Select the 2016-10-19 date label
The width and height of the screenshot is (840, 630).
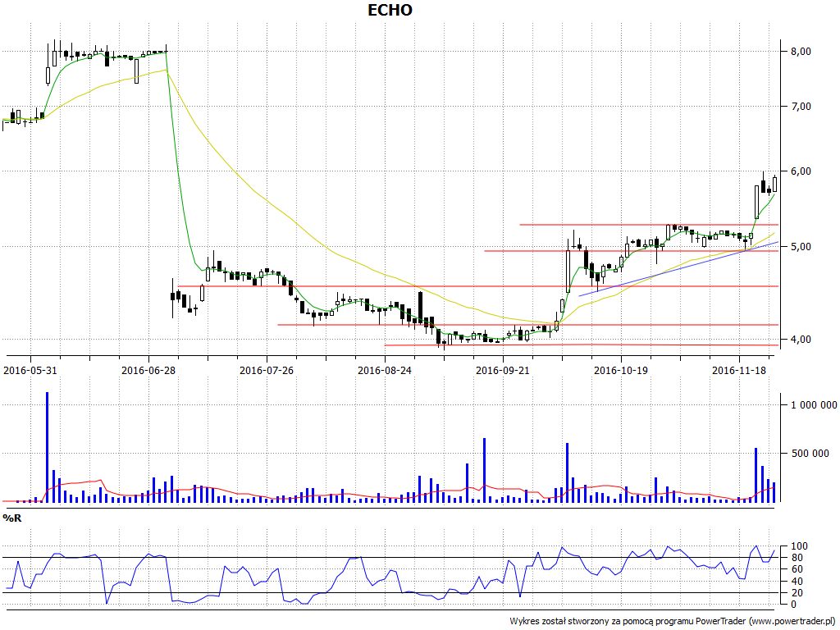coord(621,370)
